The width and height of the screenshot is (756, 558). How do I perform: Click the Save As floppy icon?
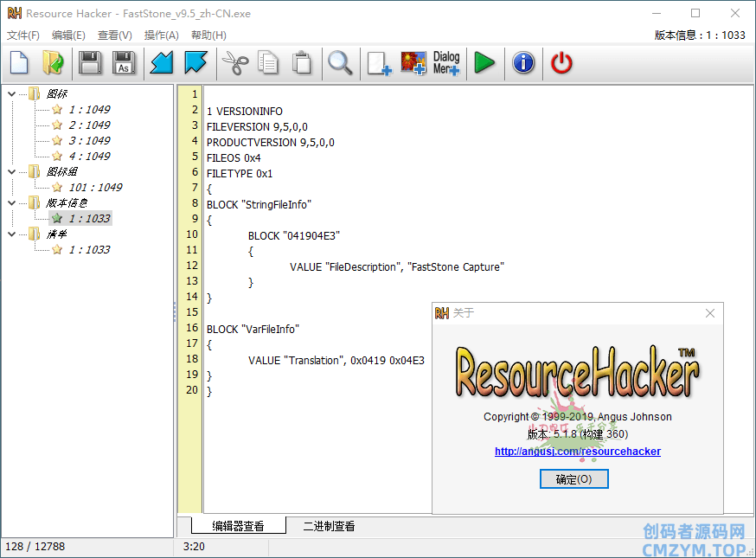coord(124,63)
